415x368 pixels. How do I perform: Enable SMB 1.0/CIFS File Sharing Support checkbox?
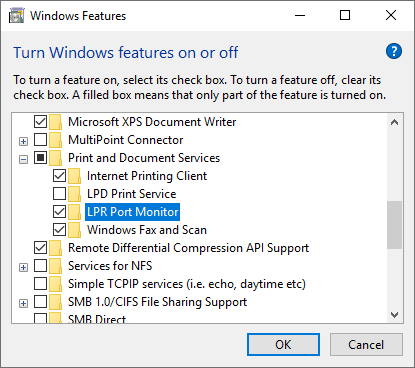[x=40, y=301]
